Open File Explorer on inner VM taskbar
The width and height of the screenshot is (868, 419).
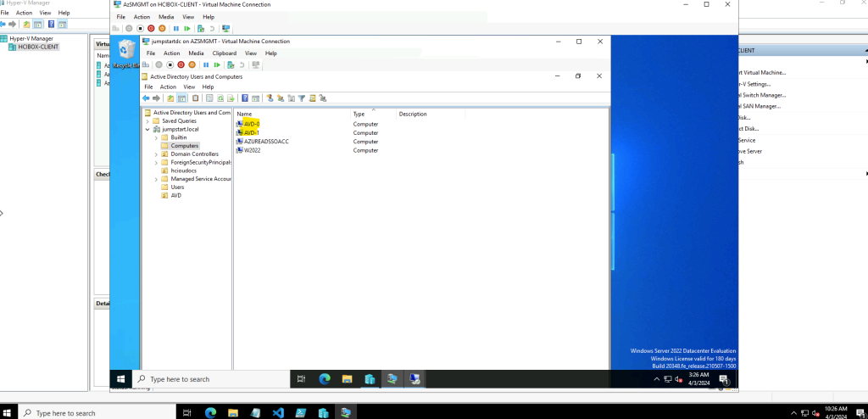[347, 379]
